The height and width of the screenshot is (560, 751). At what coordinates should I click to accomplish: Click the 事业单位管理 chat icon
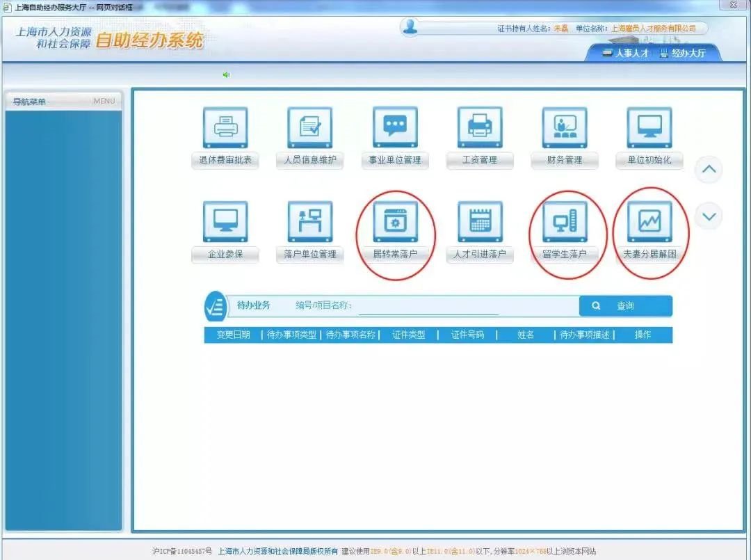click(395, 128)
